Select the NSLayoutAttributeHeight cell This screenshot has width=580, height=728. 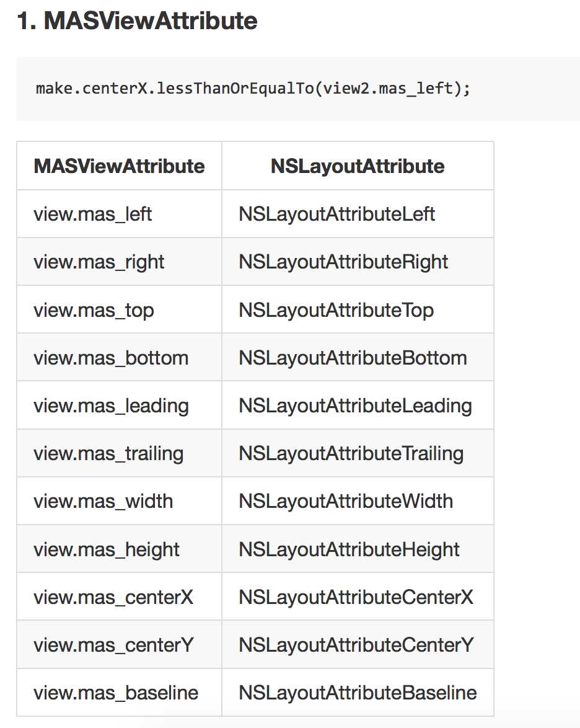(x=349, y=550)
